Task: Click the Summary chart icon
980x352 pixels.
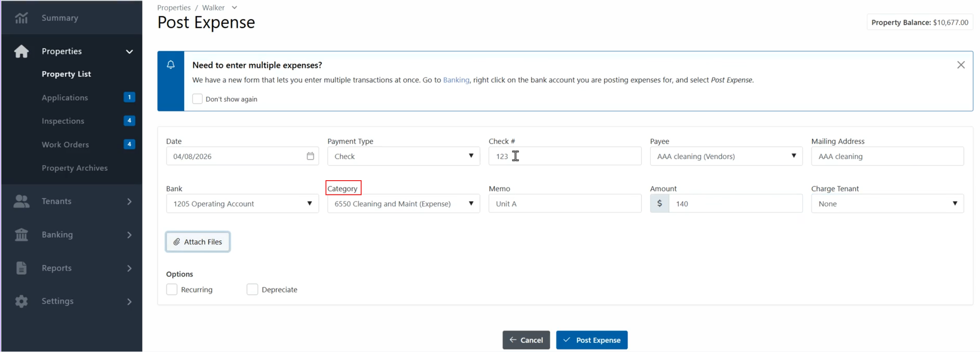Action: click(x=21, y=18)
